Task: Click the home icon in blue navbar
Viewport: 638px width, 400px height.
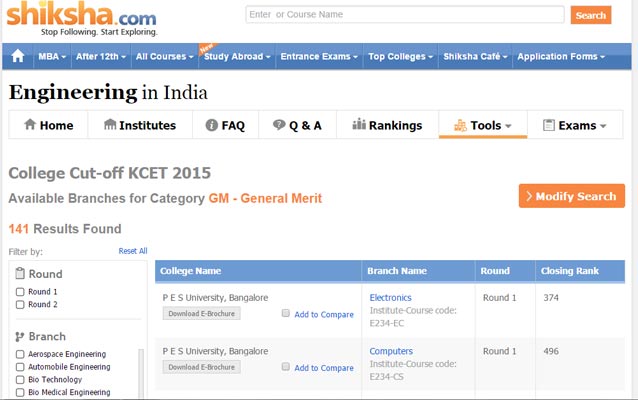Action: click(x=18, y=57)
